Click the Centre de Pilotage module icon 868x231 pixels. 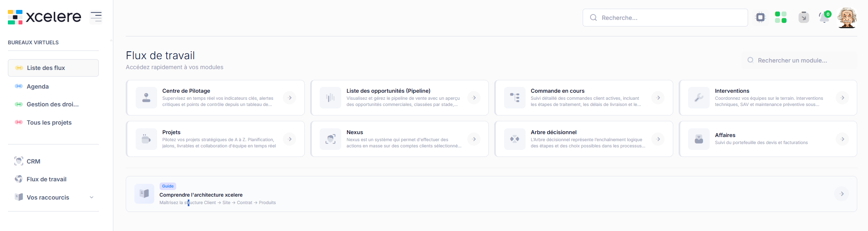tap(146, 98)
